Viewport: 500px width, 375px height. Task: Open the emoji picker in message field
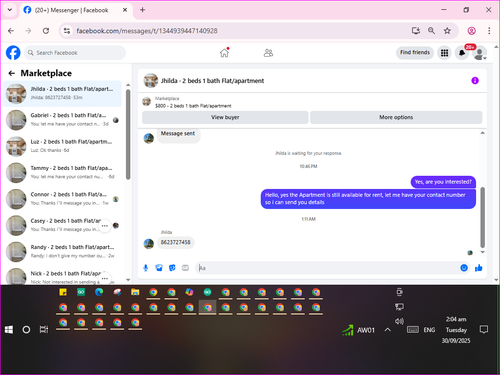click(464, 268)
